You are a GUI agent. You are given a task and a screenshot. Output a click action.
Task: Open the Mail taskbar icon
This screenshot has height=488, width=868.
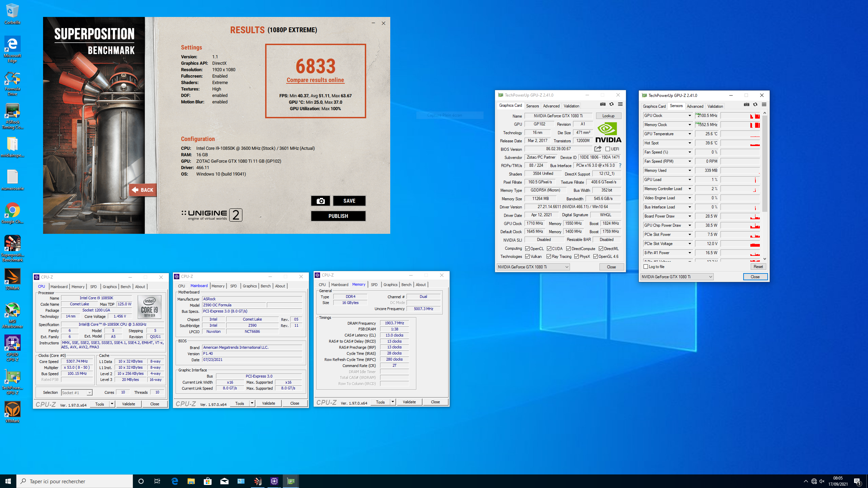pyautogui.click(x=224, y=481)
